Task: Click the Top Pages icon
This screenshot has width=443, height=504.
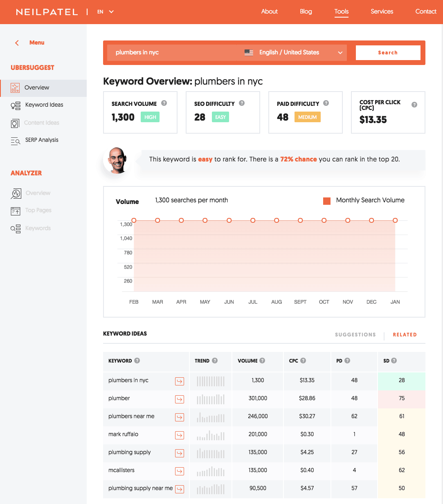Action: (16, 211)
